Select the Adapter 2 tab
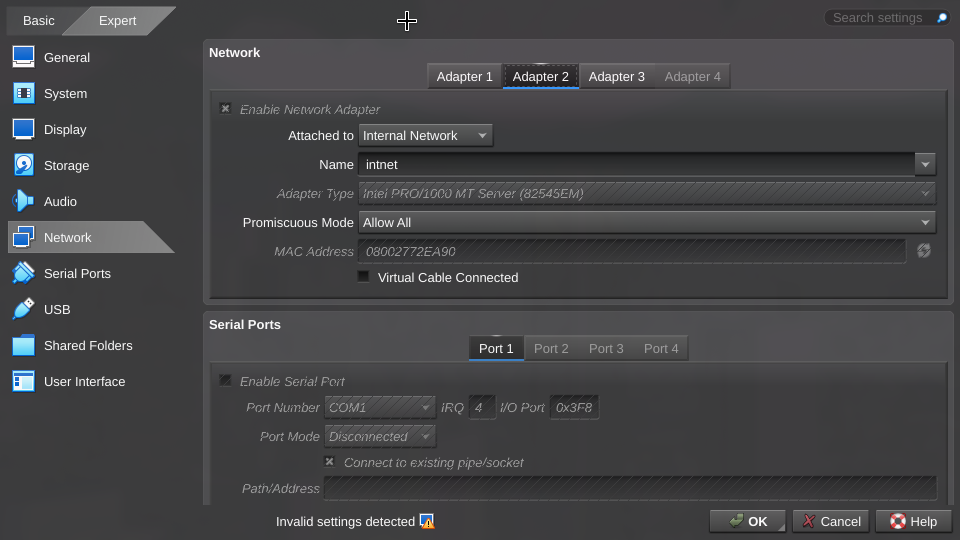Image resolution: width=960 pixels, height=540 pixels. pos(541,77)
